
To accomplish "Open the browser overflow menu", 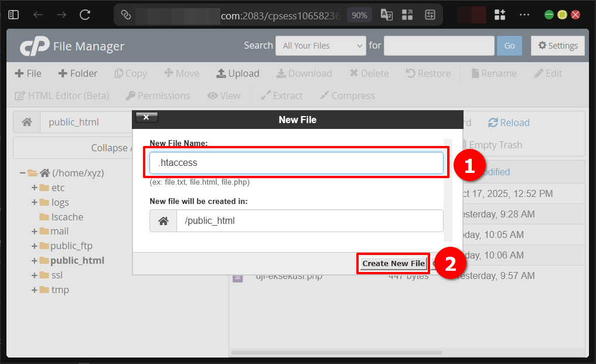I will point(523,14).
